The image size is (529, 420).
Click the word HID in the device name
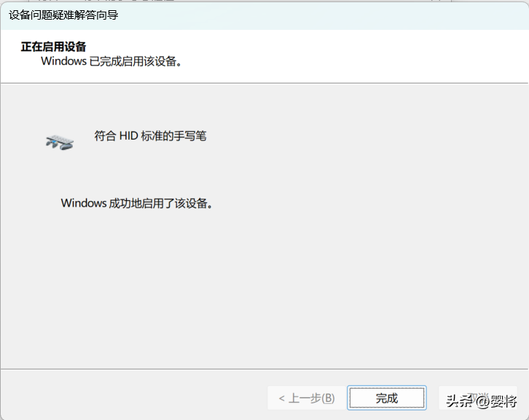(128, 136)
